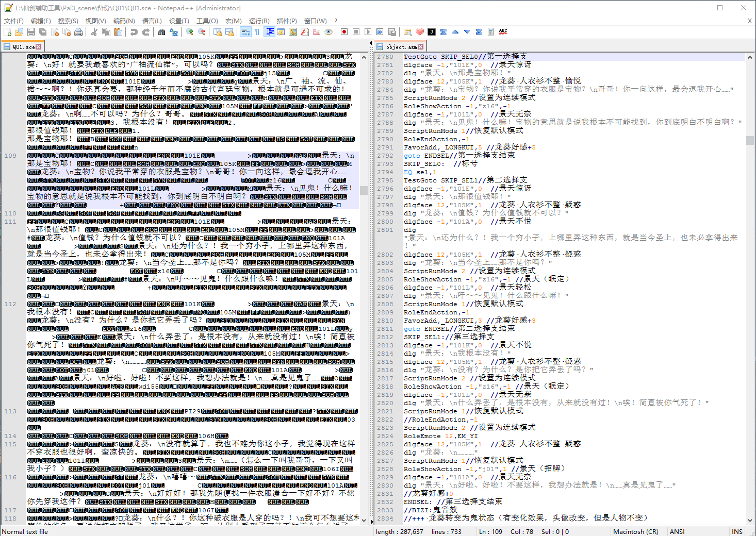Screen dimensions: 756x536
Task: Click ANSI encoding in status bar
Action: (x=677, y=531)
